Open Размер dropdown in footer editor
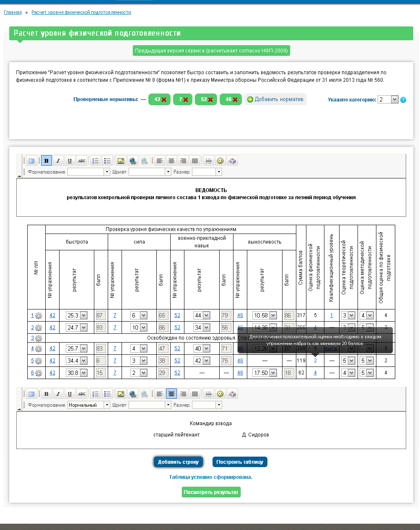The image size is (420, 530). (x=207, y=405)
